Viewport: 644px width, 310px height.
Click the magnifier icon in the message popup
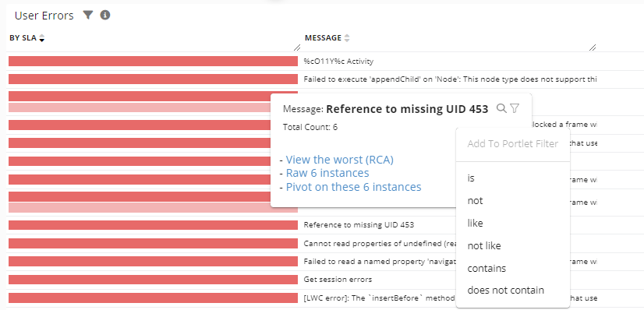click(x=501, y=108)
